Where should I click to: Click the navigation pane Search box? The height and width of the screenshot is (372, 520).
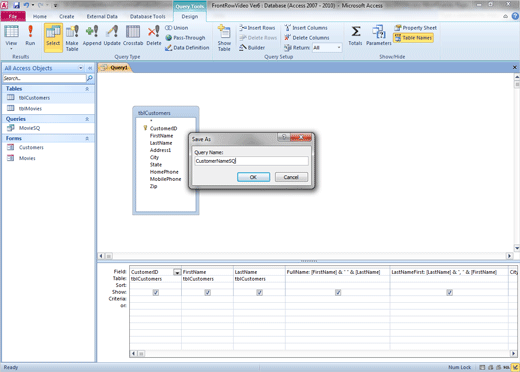pyautogui.click(x=44, y=78)
